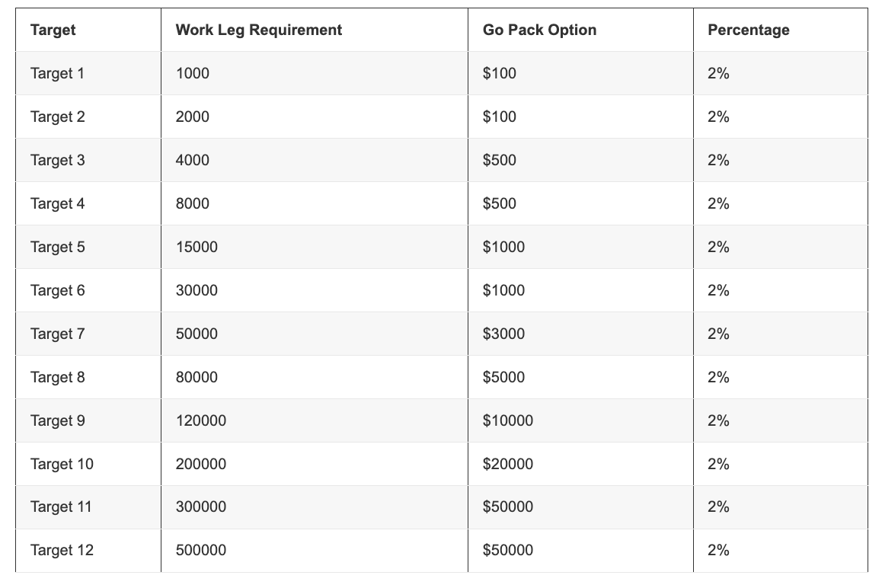882x588 pixels.
Task: Click the Target 7 row label
Action: (x=57, y=334)
